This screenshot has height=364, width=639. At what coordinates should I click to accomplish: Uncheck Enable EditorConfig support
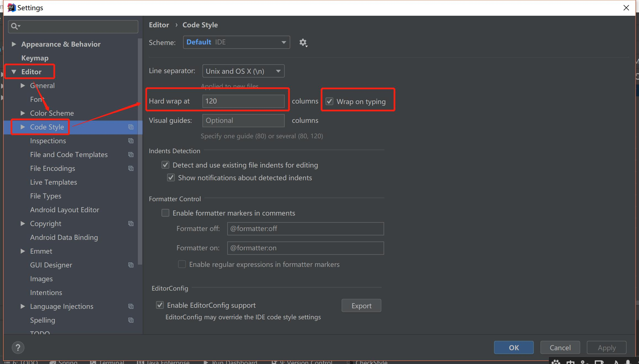[160, 305]
